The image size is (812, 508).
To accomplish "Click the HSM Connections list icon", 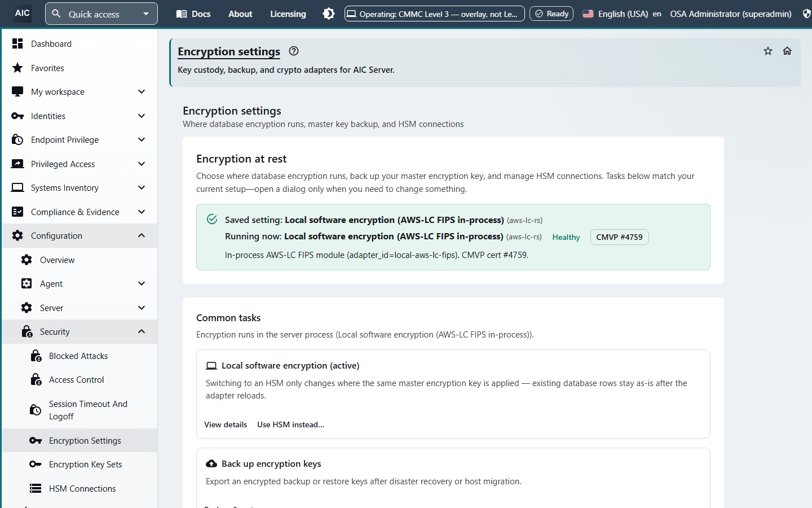I will pos(36,489).
